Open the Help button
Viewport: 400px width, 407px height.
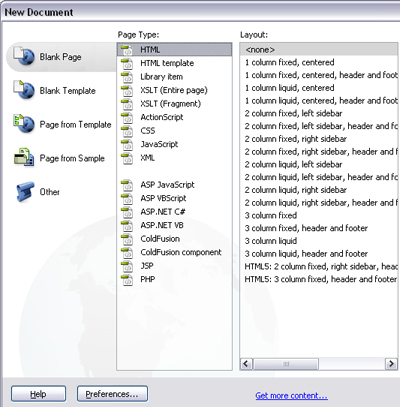(x=38, y=394)
